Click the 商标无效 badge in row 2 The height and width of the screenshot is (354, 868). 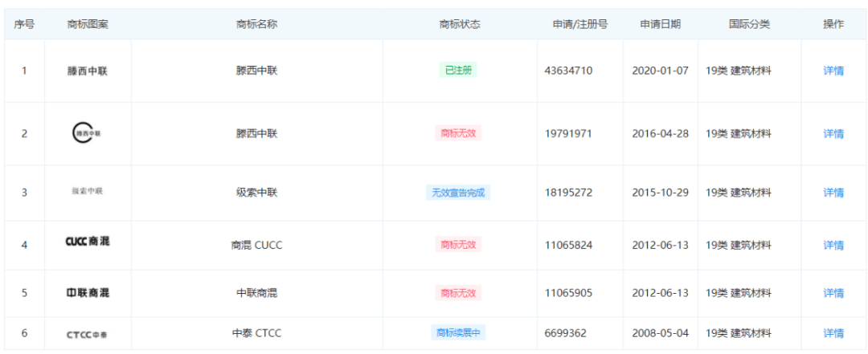(x=459, y=133)
